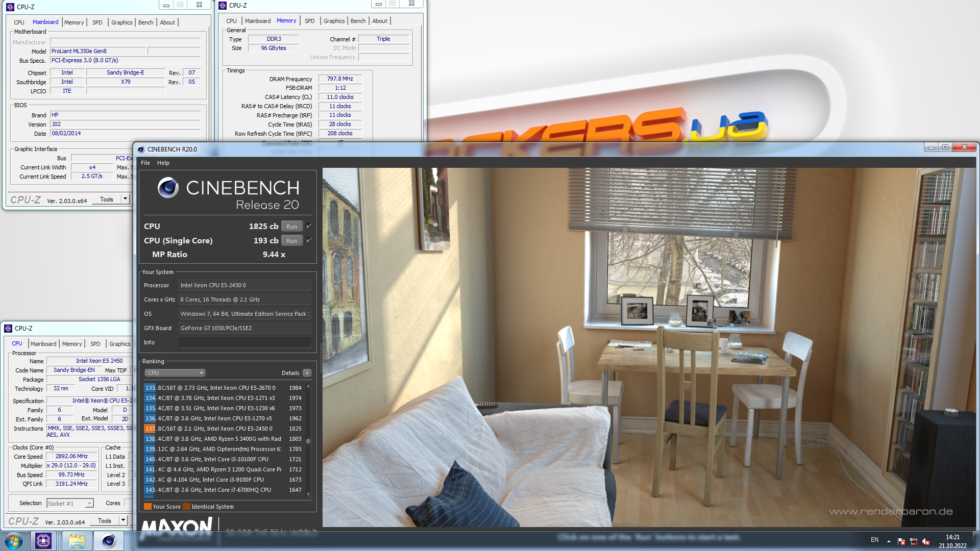Maximize the Cinebench window
The image size is (980, 551).
945,147
